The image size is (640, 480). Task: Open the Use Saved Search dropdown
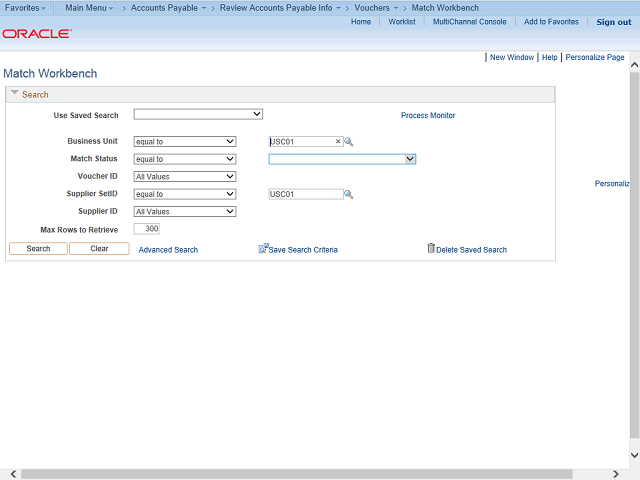198,114
